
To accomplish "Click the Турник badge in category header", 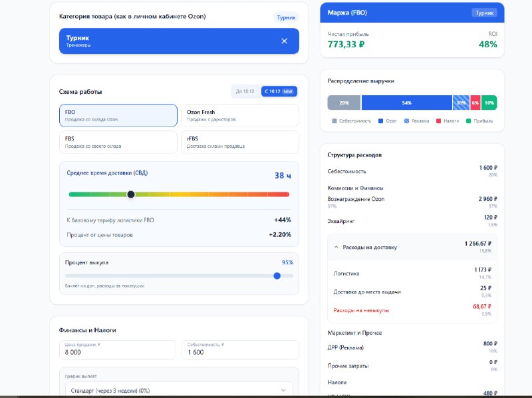I will [x=286, y=17].
